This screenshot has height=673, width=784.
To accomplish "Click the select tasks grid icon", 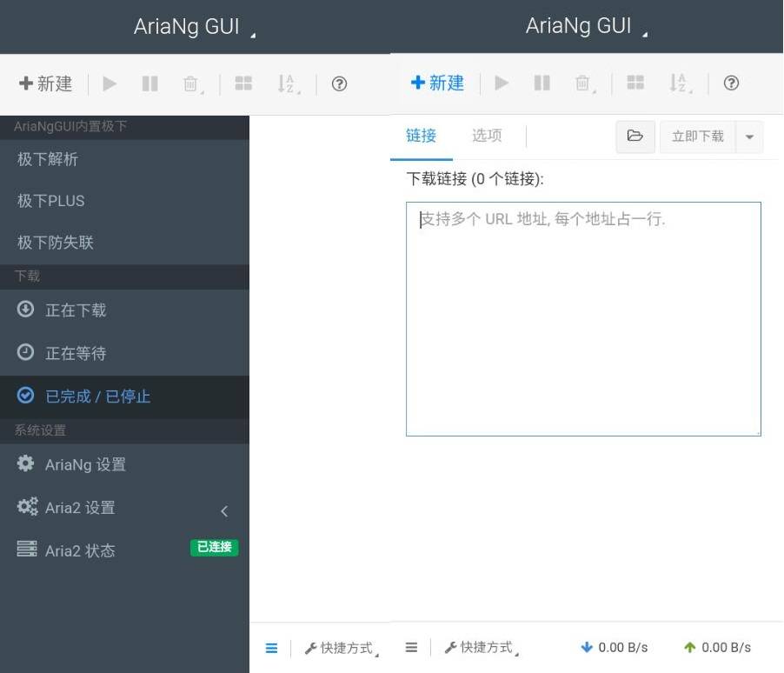I will [x=635, y=83].
